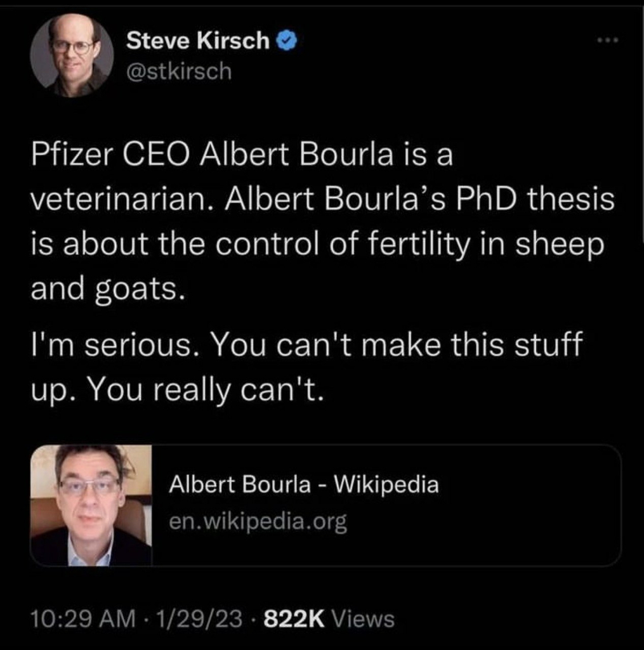This screenshot has width=644, height=650.
Task: Click the text line starting Pfizer CEO
Action: point(242,155)
